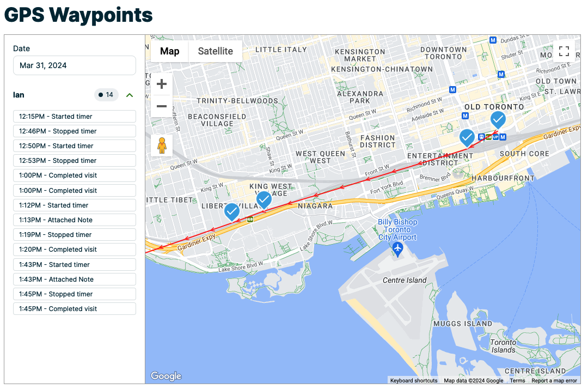Switch to the Map tab
588x389 pixels.
pyautogui.click(x=169, y=51)
